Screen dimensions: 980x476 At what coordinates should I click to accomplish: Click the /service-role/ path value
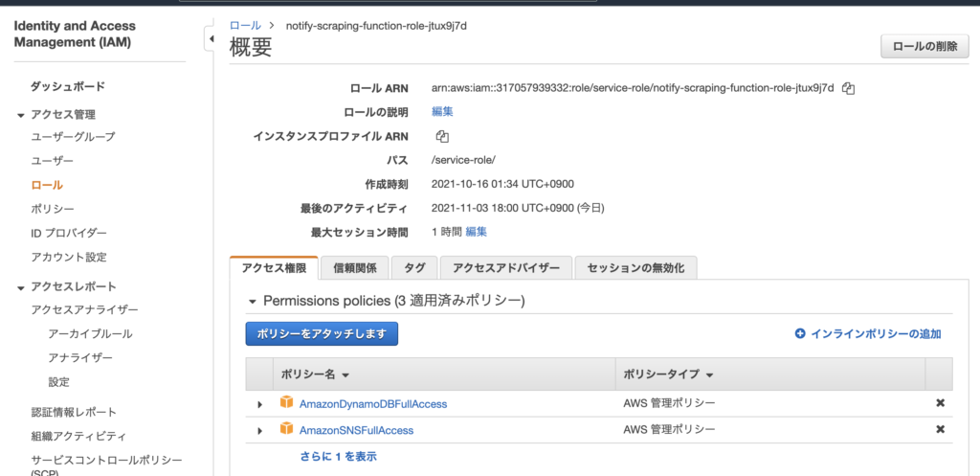pyautogui.click(x=464, y=160)
